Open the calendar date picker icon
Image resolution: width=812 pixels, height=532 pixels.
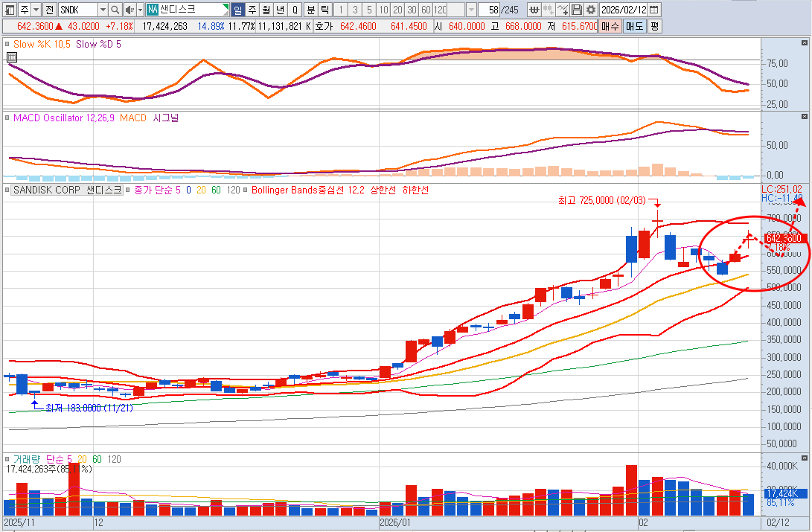pos(653,10)
